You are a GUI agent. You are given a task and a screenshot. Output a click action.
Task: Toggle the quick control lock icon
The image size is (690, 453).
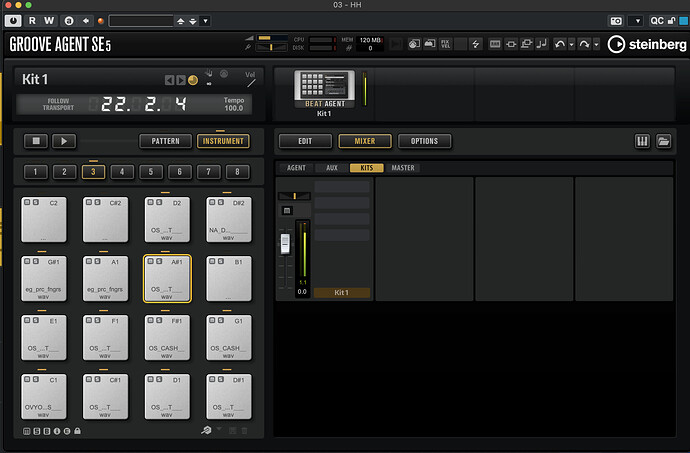click(x=672, y=21)
